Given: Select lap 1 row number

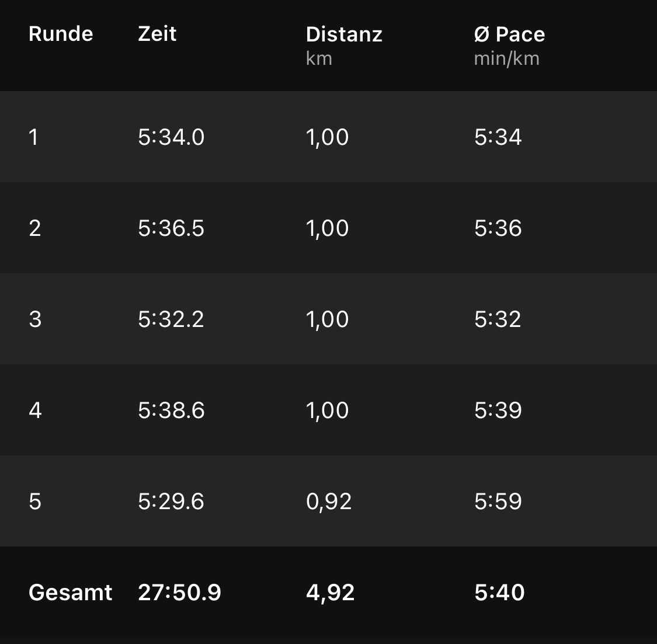Looking at the screenshot, I should 34,137.
